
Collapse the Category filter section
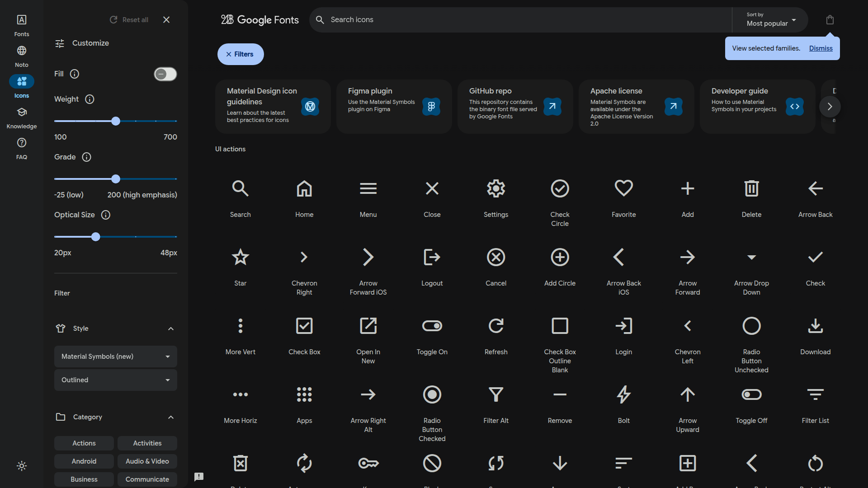(171, 417)
